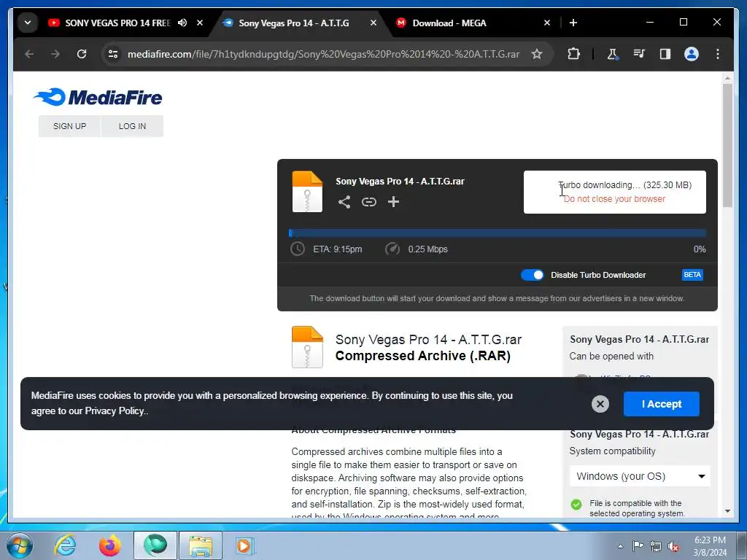Image resolution: width=747 pixels, height=560 pixels.
Task: Close the YouTube SONY VEGAS tab
Action: (x=200, y=23)
